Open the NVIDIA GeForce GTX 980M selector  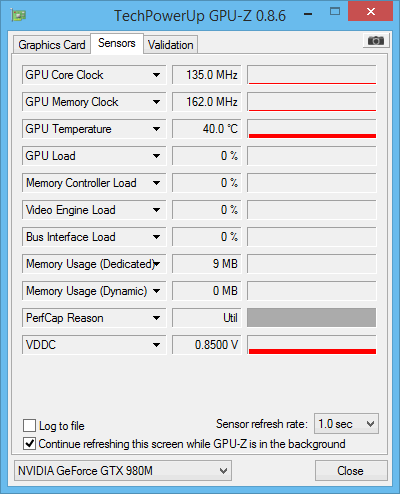point(123,471)
